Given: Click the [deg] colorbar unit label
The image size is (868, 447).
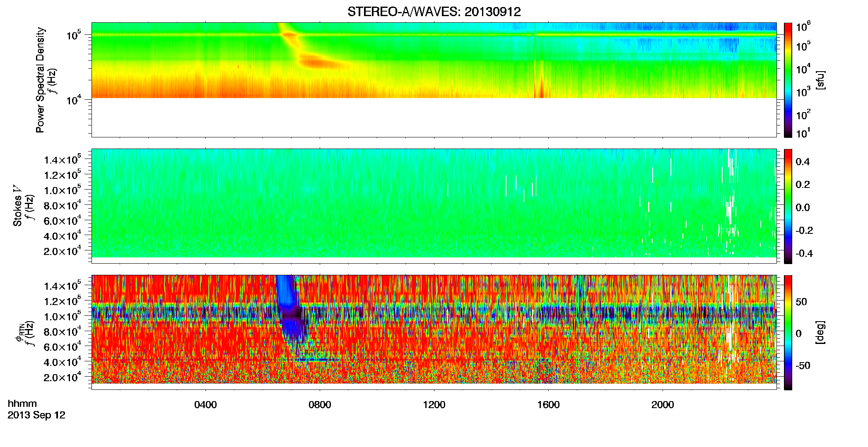Looking at the screenshot, I should tap(820, 332).
